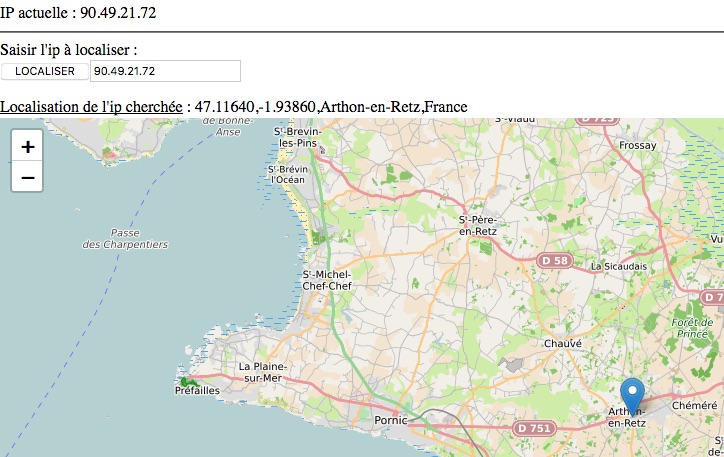
Task: Zoom in on the map
Action: coord(27,146)
